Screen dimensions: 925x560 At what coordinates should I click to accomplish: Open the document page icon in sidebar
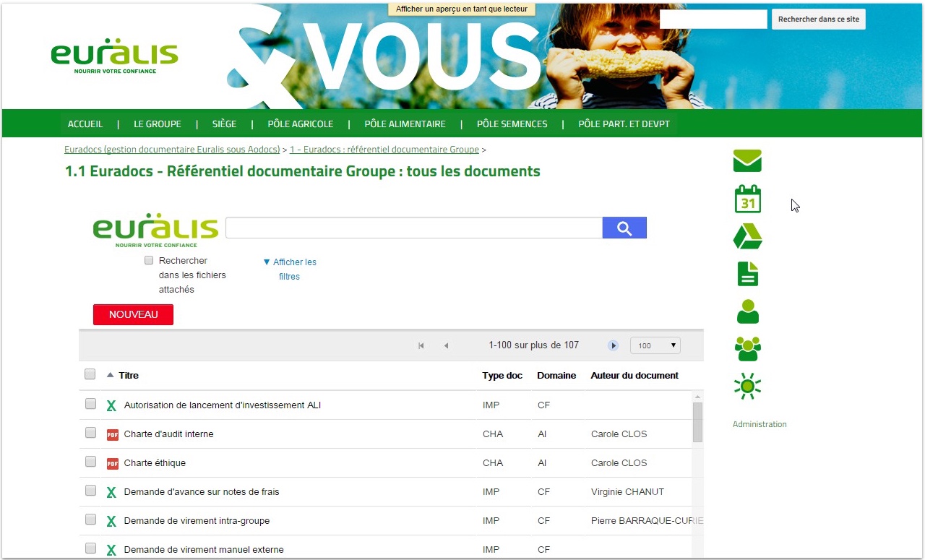(747, 274)
